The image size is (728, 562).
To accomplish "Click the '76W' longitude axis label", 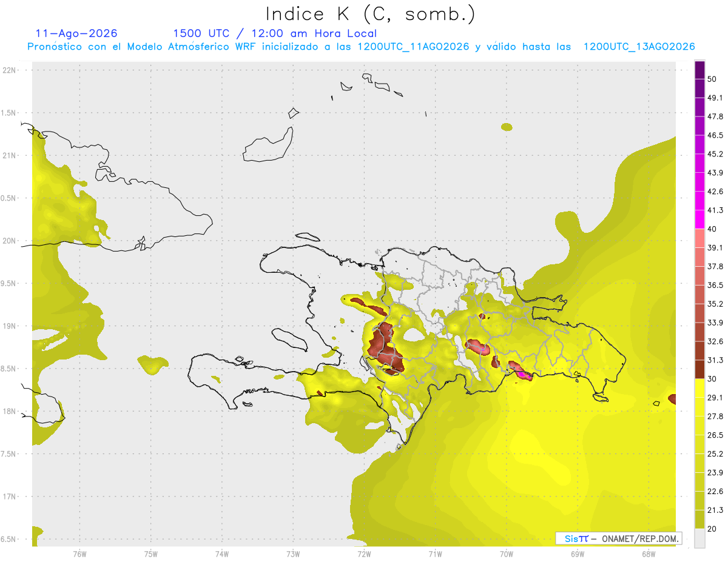I will coord(79,554).
